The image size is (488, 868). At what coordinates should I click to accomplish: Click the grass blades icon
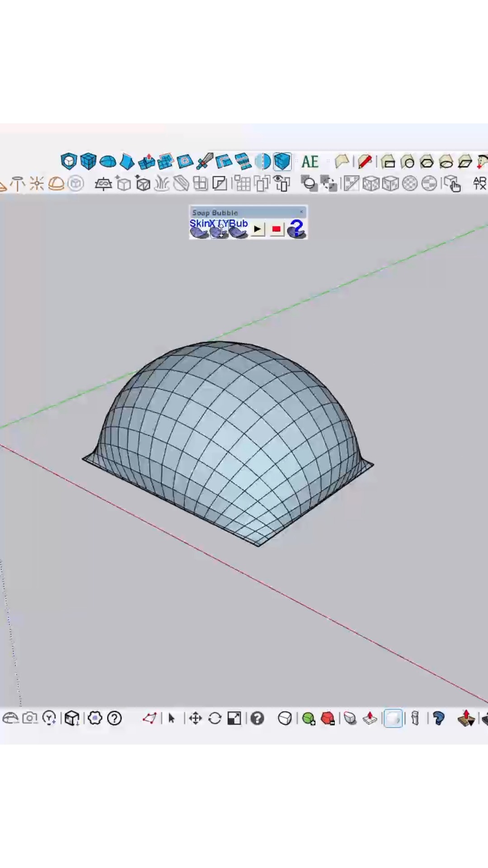(x=162, y=184)
